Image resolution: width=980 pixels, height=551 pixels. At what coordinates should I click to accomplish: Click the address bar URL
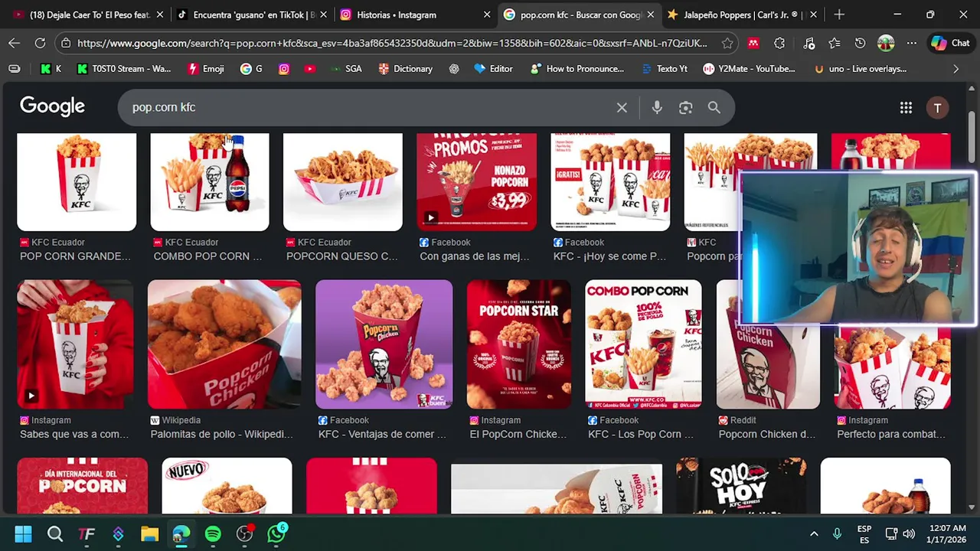(x=392, y=44)
